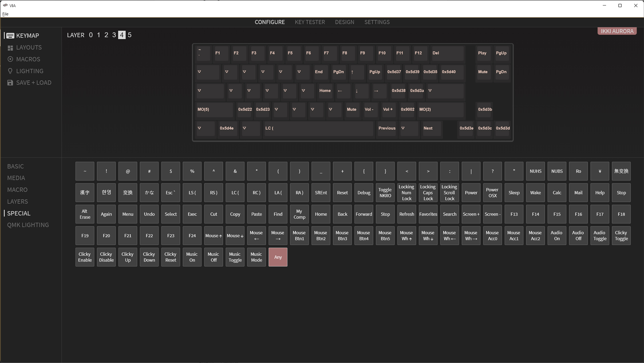Select the QMK LIGHTING panel icon
Screen dimensions: 644x363
(x=28, y=225)
